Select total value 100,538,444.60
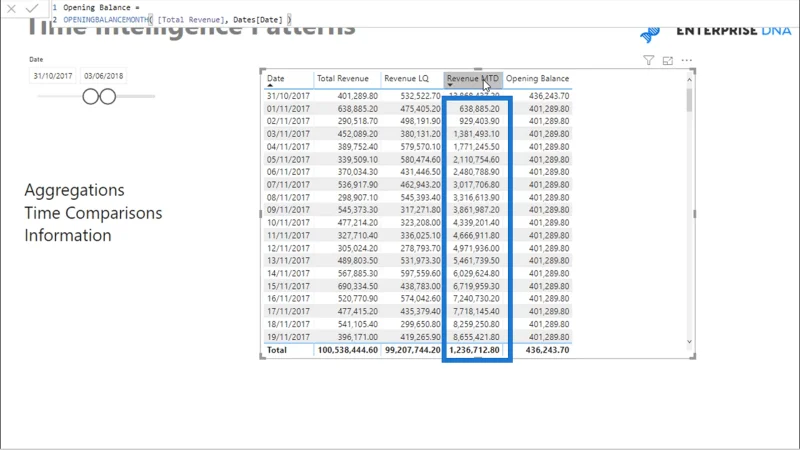This screenshot has width=800, height=450. [x=347, y=350]
